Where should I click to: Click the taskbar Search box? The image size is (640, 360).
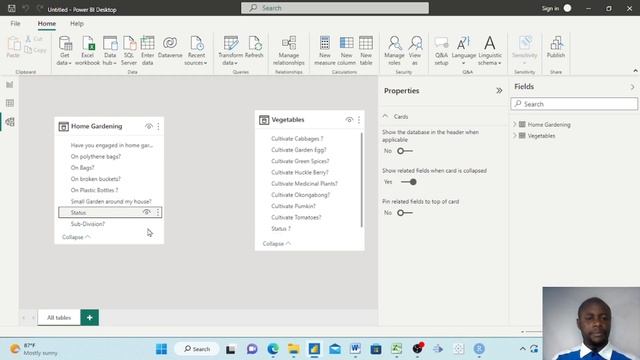[197, 349]
